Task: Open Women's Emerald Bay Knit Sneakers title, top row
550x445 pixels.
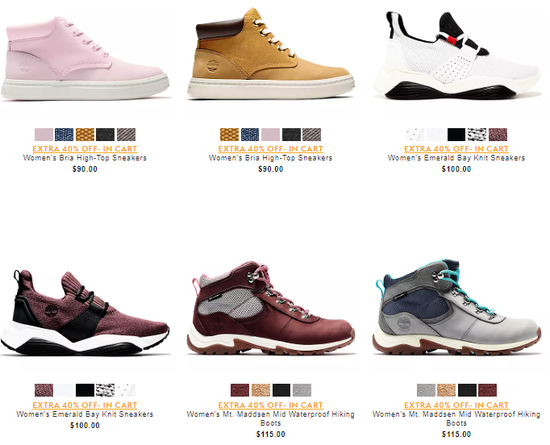Action: [456, 158]
